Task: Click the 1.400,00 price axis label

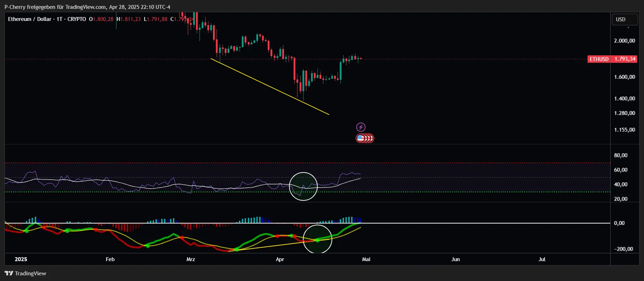Action: 624,99
